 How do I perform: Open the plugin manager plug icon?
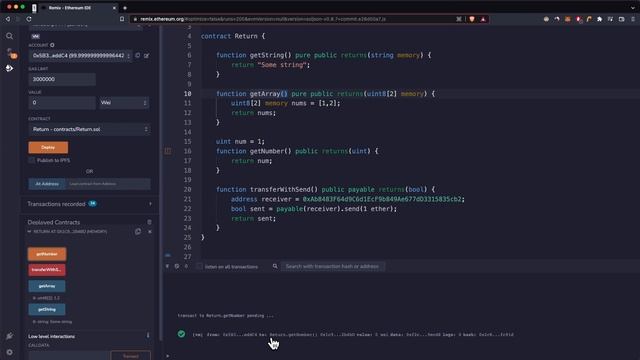pyautogui.click(x=9, y=336)
